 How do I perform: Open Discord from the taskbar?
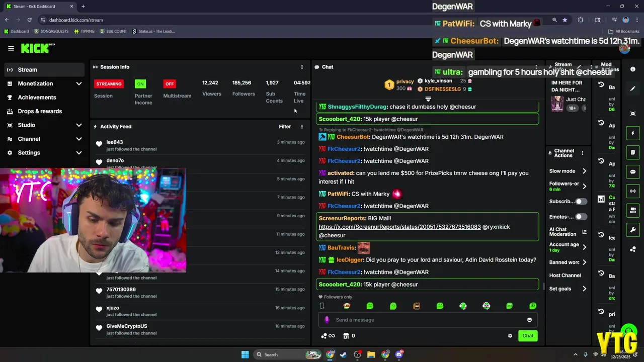[x=399, y=354]
